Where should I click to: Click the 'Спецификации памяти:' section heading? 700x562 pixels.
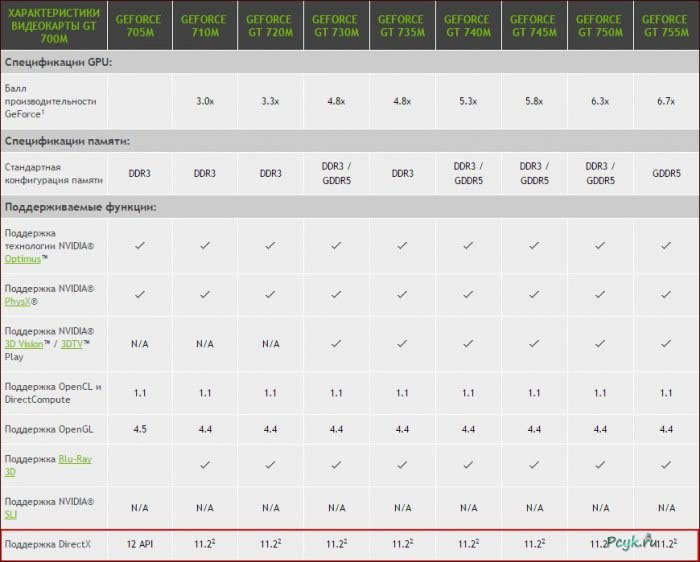[67, 141]
